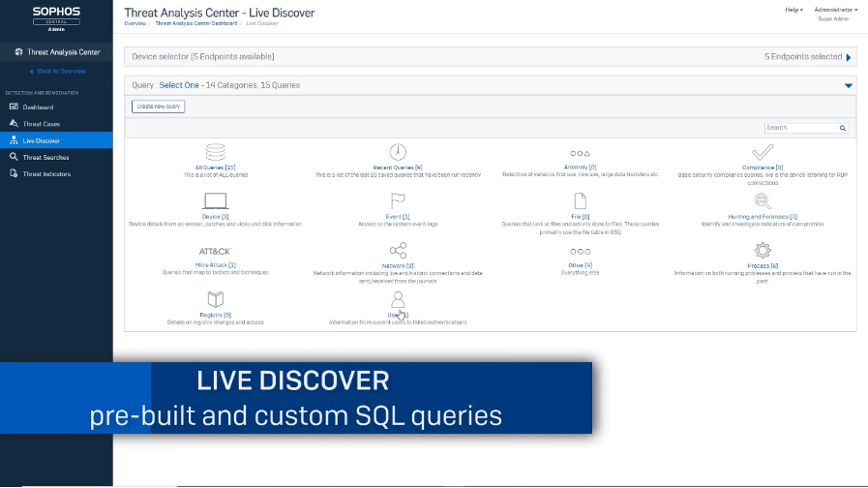Click the Recent Queries clock icon
868x488 pixels.
click(x=398, y=152)
